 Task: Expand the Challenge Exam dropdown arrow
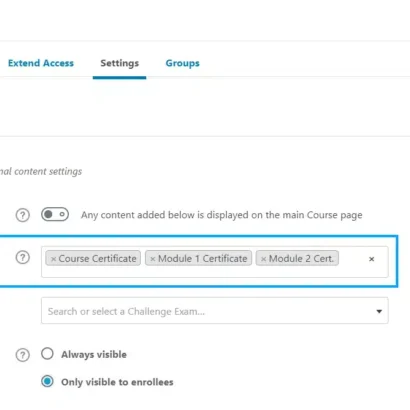tap(379, 311)
